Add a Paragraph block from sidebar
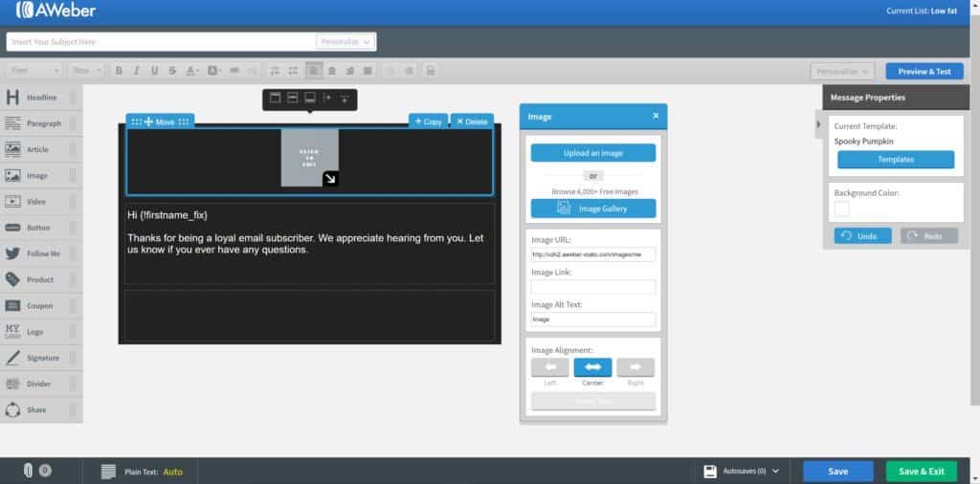 (x=41, y=123)
